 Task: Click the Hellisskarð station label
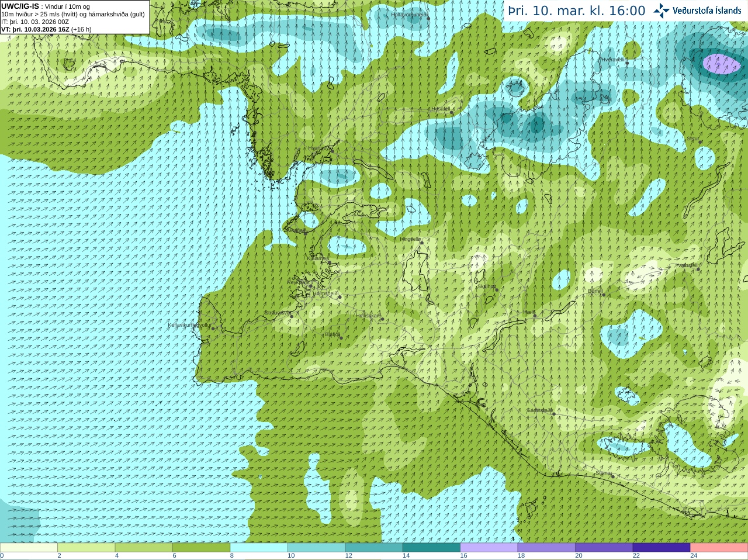(369, 316)
